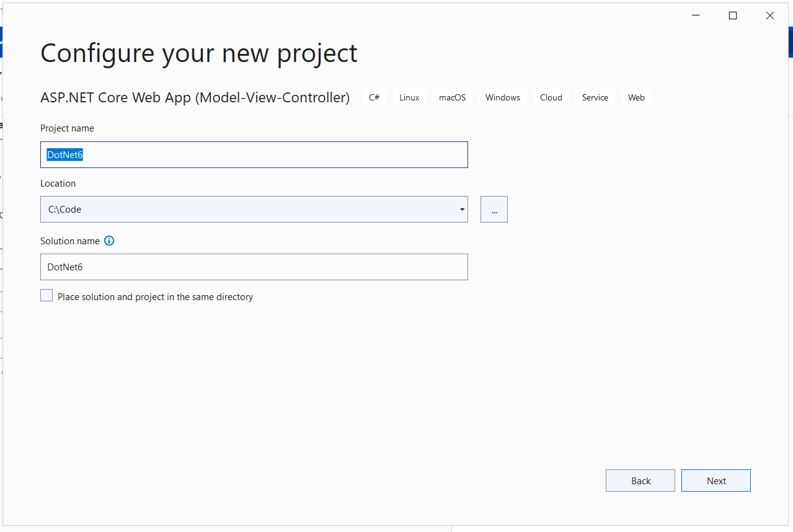
Task: Click the C# tag
Action: tap(374, 97)
